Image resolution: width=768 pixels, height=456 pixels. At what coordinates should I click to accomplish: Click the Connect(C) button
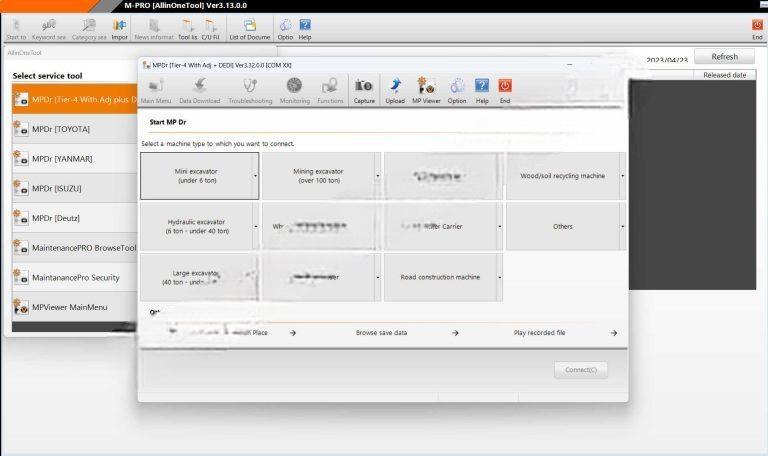581,370
